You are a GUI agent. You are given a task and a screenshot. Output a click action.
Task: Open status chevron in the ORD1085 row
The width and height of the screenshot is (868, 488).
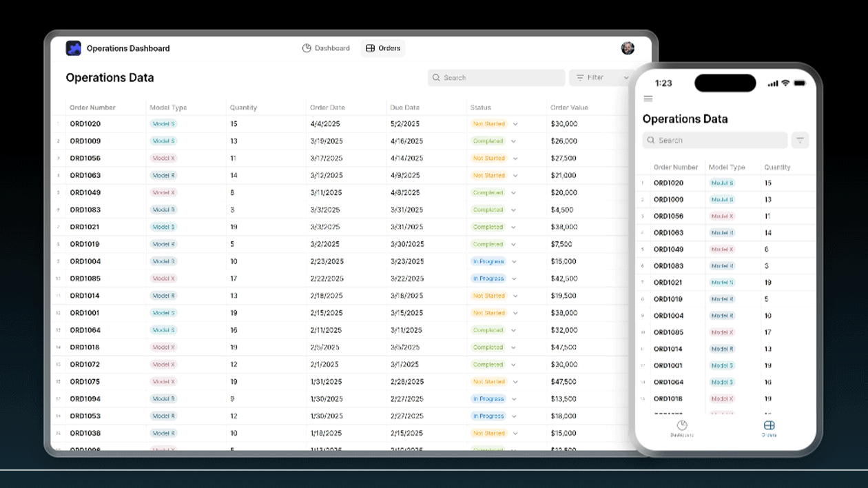pyautogui.click(x=515, y=278)
